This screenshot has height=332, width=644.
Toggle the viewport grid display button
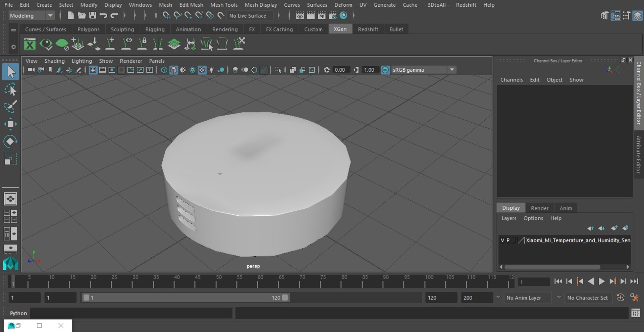[93, 70]
